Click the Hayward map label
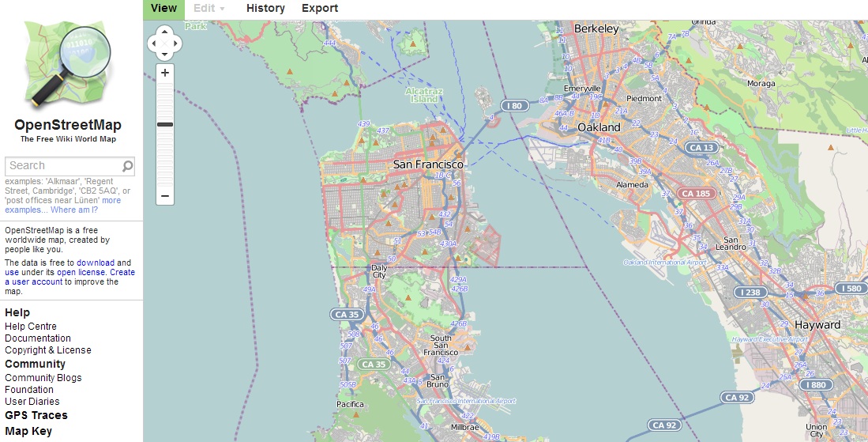Viewport: 868px width, 442px height. pyautogui.click(x=817, y=324)
